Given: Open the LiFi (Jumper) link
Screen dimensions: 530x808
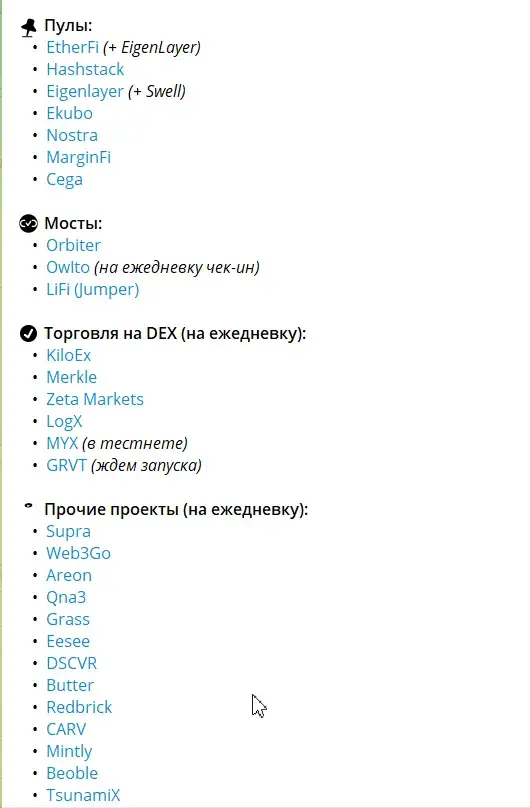Looking at the screenshot, I should [93, 290].
